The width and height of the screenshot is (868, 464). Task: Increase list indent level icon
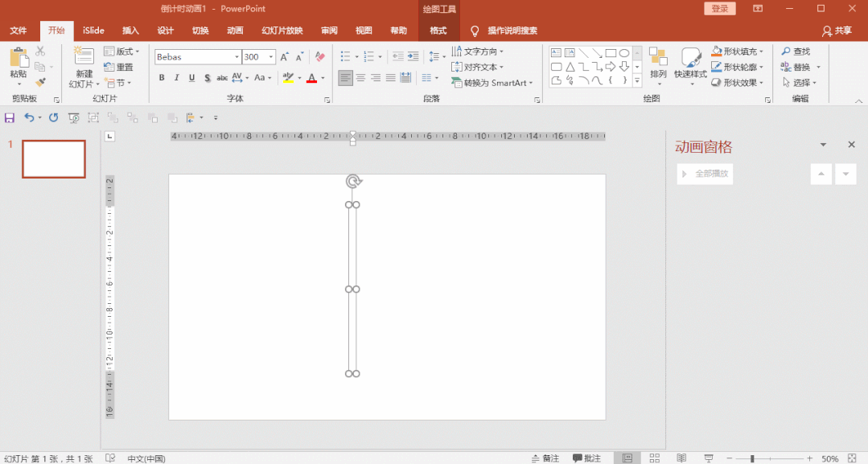[x=413, y=56]
